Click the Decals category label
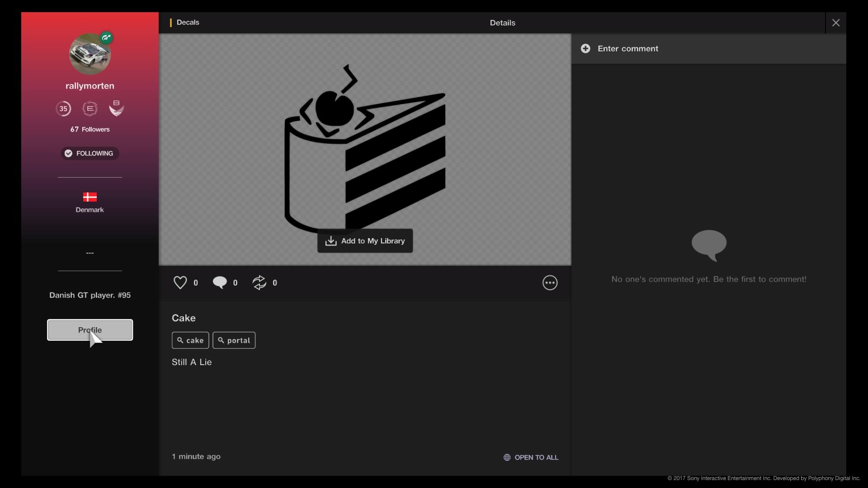Screen dimensions: 868x488 click(x=188, y=22)
